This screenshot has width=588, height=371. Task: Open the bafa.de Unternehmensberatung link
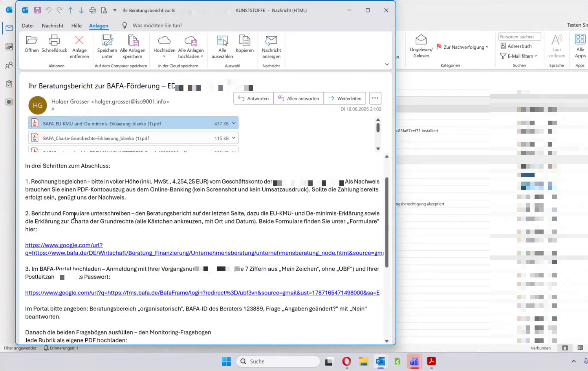click(x=204, y=249)
